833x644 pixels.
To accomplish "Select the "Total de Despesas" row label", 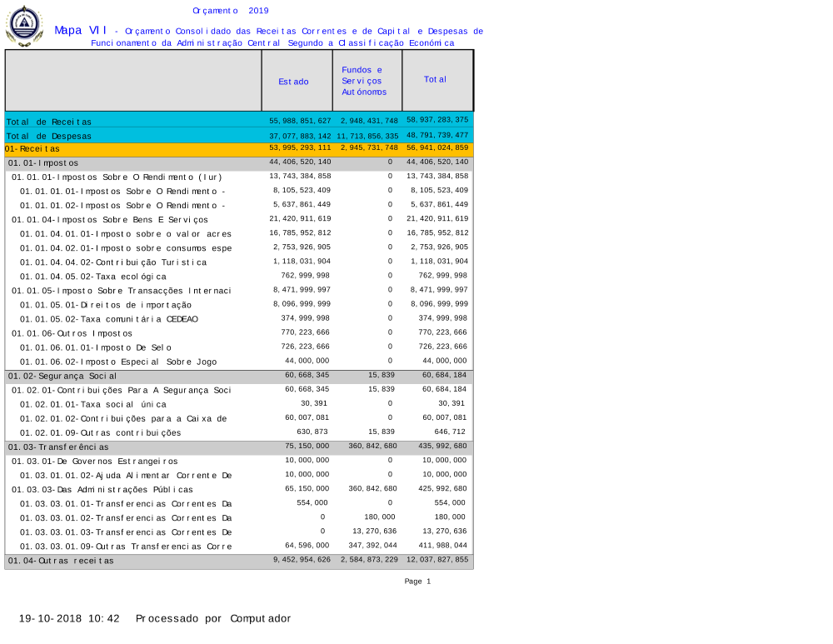I will pos(49,136).
